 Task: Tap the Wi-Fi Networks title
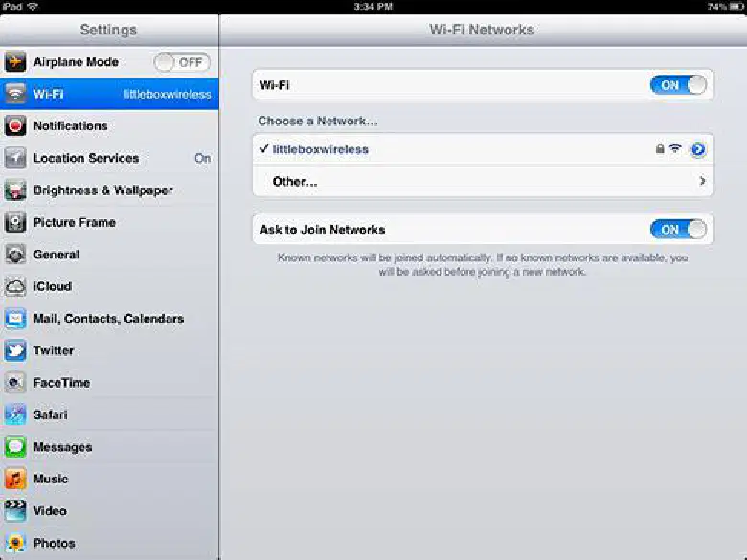[482, 30]
